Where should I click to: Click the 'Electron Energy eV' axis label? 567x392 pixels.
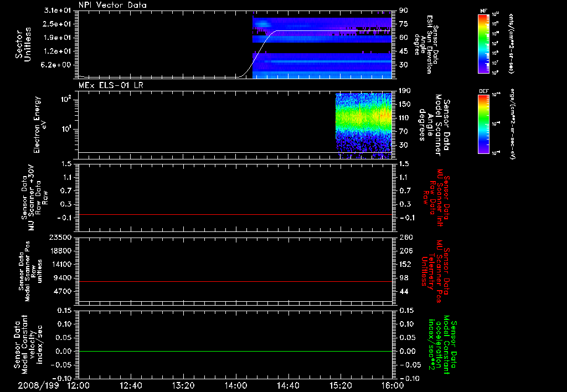(x=40, y=125)
